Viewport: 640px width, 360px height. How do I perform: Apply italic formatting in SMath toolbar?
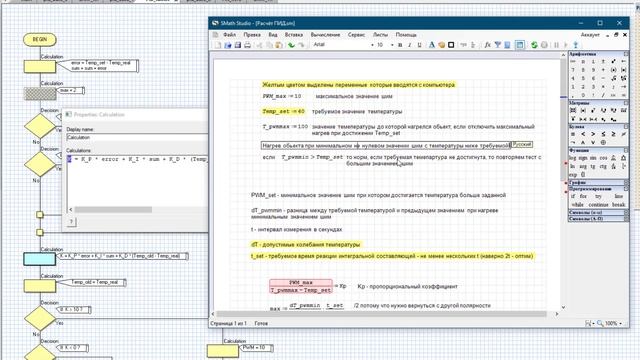tap(410, 45)
